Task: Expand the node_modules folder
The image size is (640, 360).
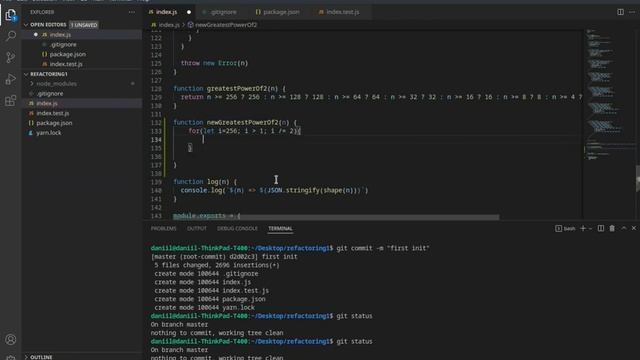Action: point(56,84)
